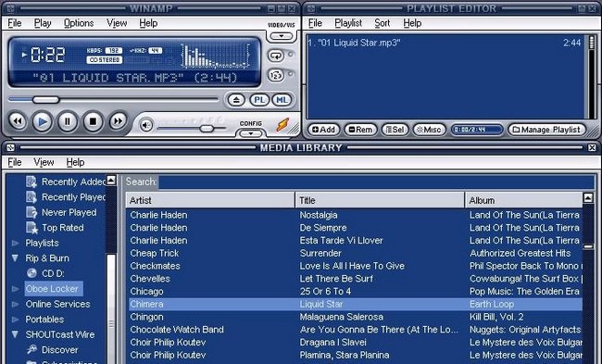602x364 pixels.
Task: Open the Winamp Options menu
Action: click(x=79, y=23)
